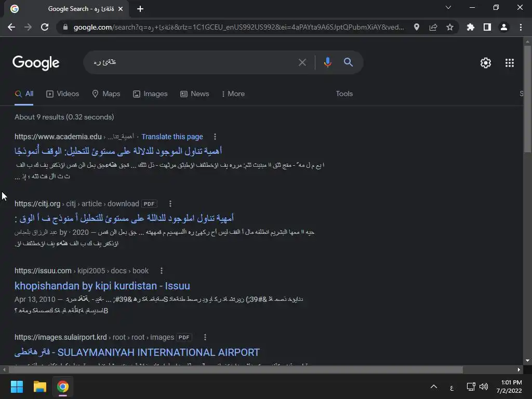Screen dimensions: 532x399
Task: Open search Tools
Action: pos(344,94)
